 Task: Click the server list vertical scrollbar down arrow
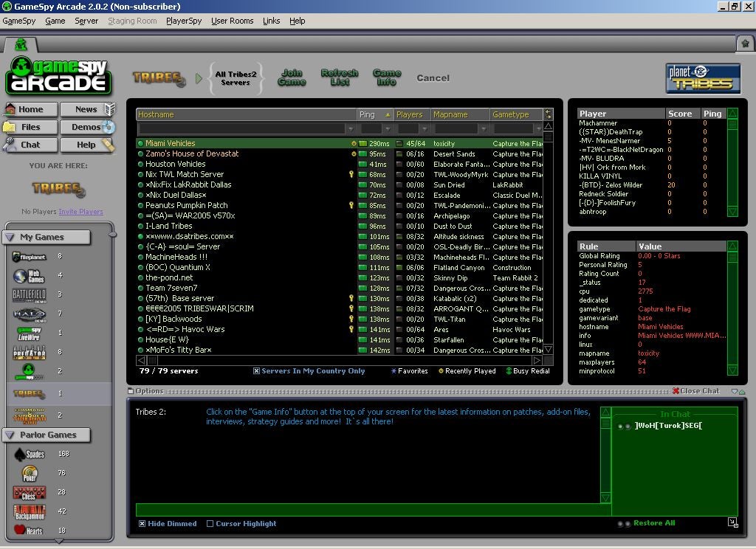549,350
